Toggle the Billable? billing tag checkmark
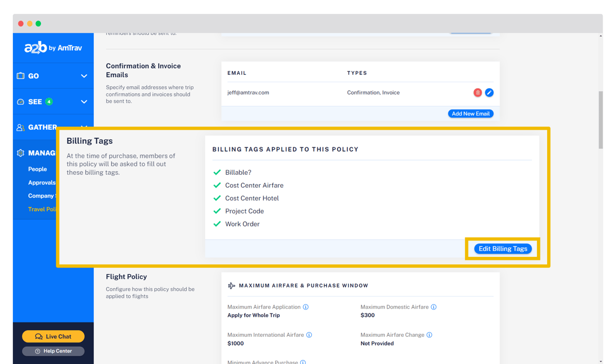This screenshot has width=616, height=364. coord(217,172)
